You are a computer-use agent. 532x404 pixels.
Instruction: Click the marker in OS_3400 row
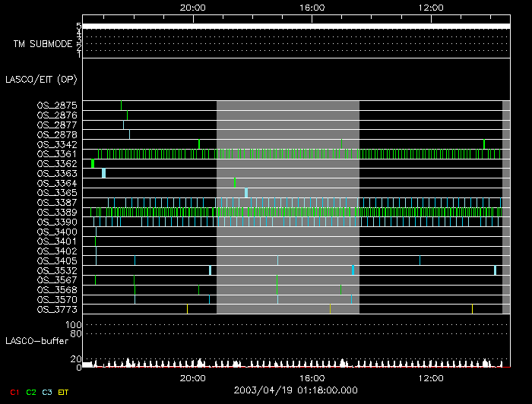(x=96, y=232)
